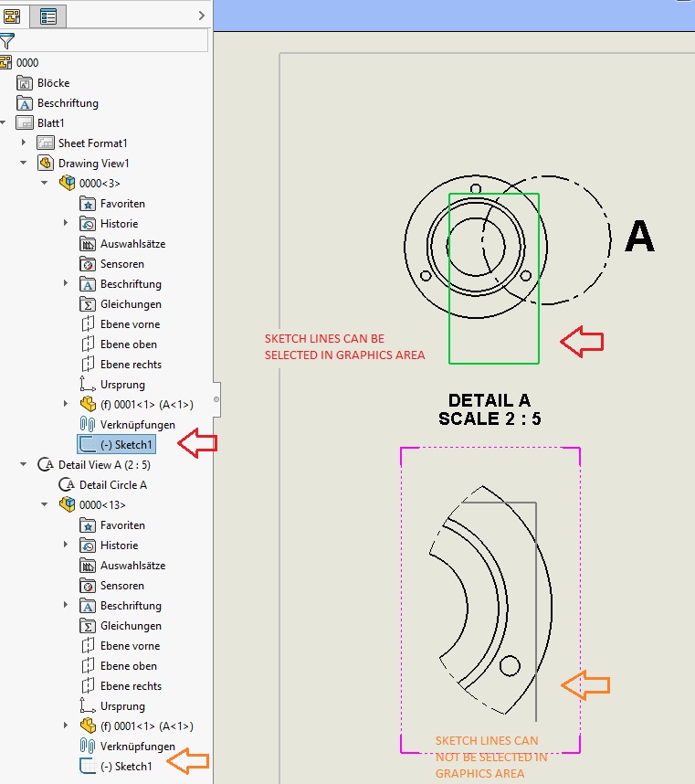The width and height of the screenshot is (695, 784).
Task: Select (f) 0001<1> part icon under 0000<3>
Action: 88,404
